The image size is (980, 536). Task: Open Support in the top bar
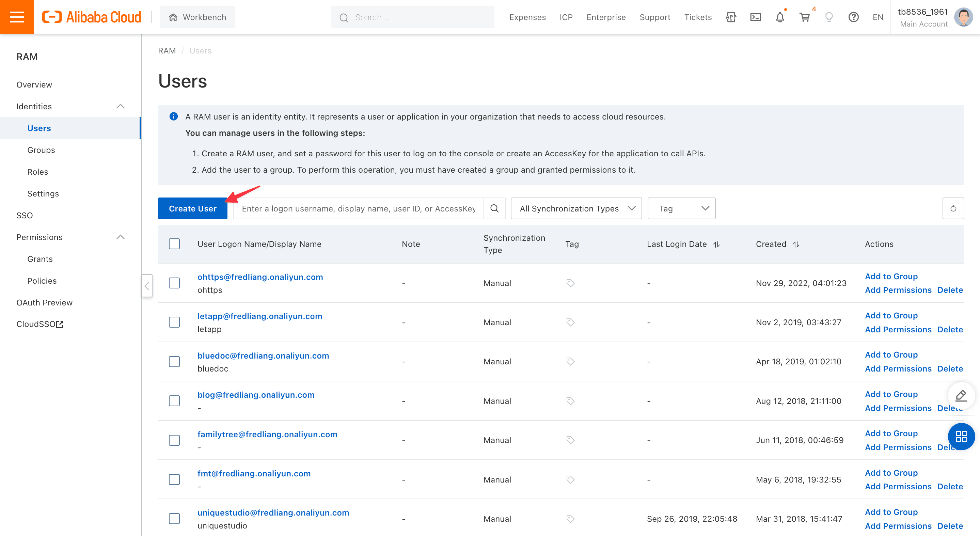click(655, 17)
